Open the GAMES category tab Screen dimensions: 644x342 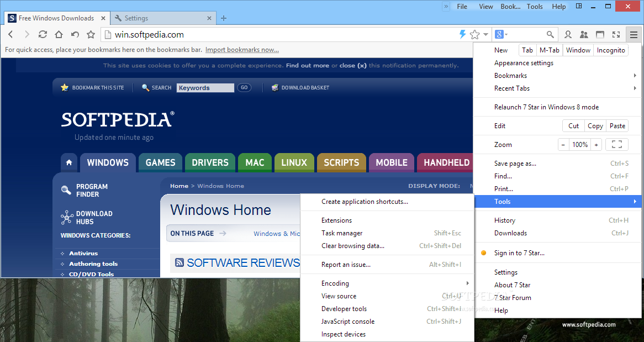[x=160, y=162]
